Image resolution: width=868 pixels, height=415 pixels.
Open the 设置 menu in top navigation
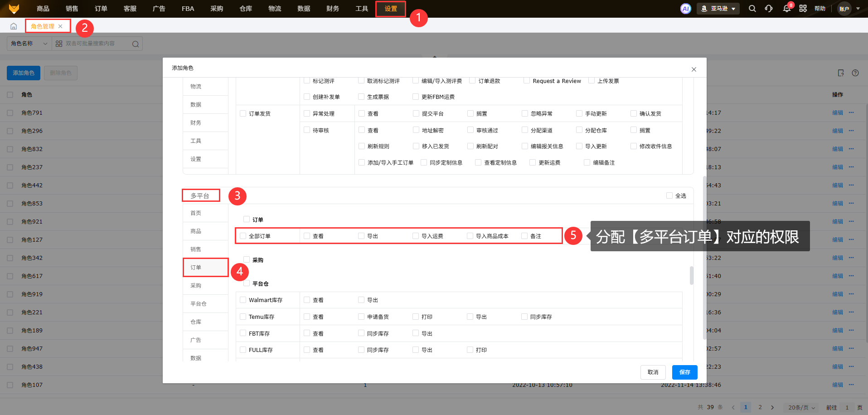tap(390, 9)
